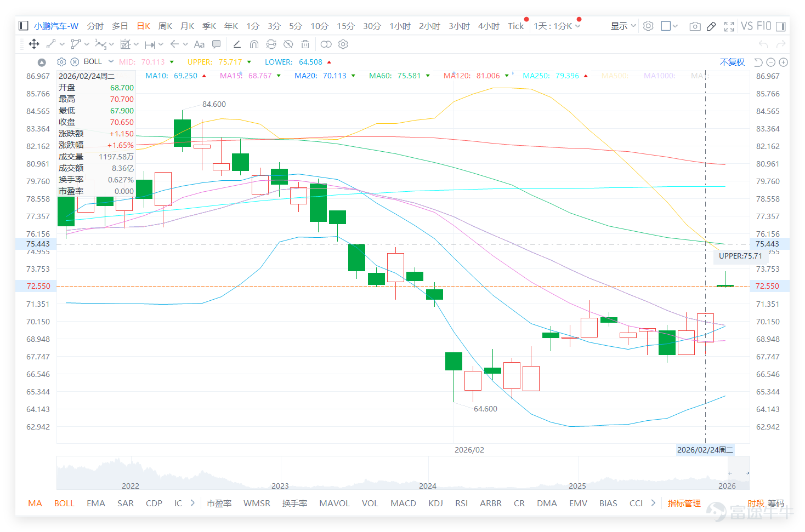The height and width of the screenshot is (532, 805).
Task: Toggle the left sidebar panel icon
Action: (23, 26)
